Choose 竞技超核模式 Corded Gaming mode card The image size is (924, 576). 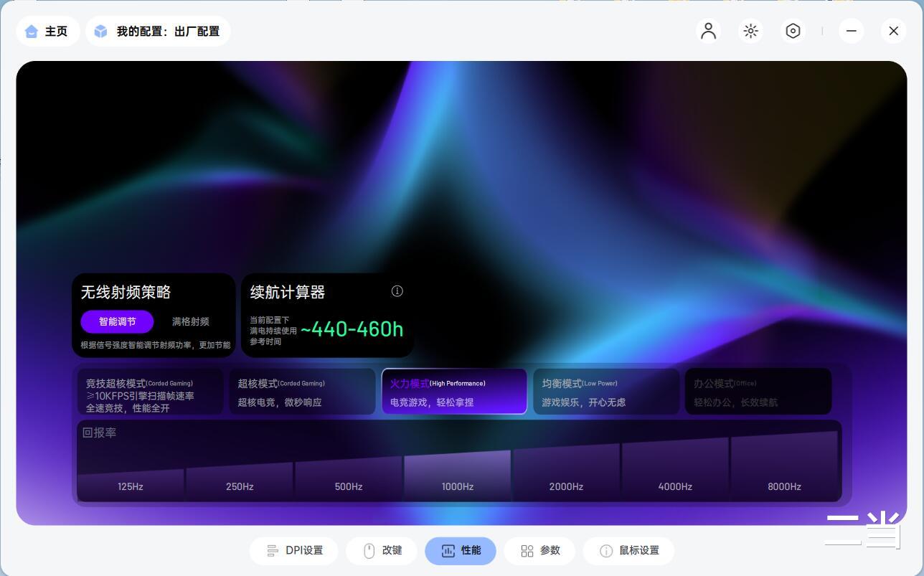pos(151,392)
